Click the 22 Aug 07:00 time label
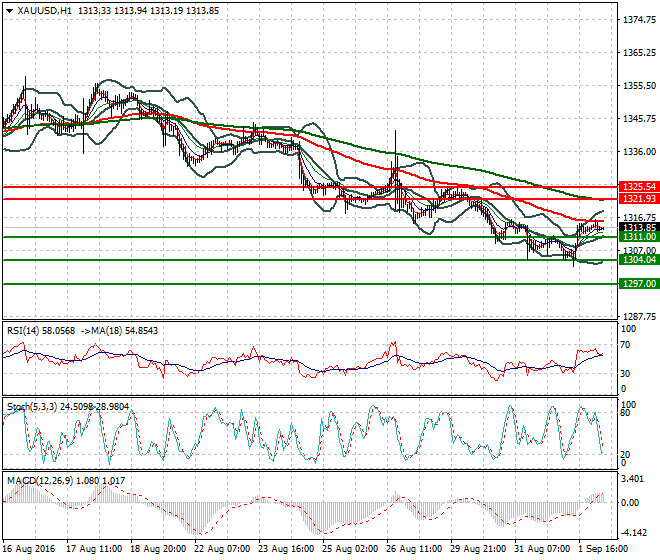Image resolution: width=660 pixels, height=560 pixels. pyautogui.click(x=222, y=549)
